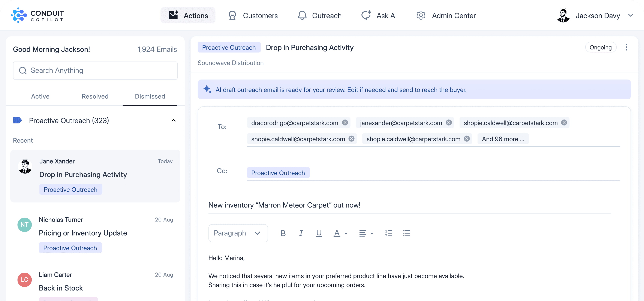This screenshot has width=644, height=301.
Task: Click the Search Anything field
Action: 95,71
